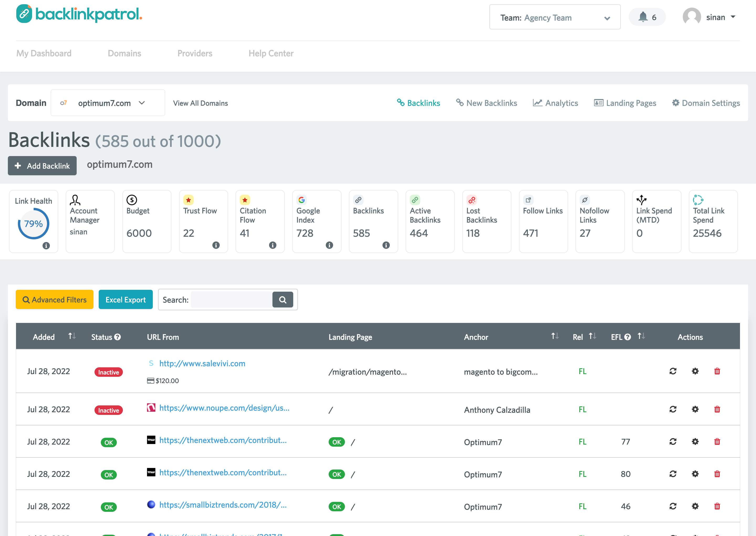756x536 pixels.
Task: Click the Inactive badge for salevivi.com
Action: point(108,372)
